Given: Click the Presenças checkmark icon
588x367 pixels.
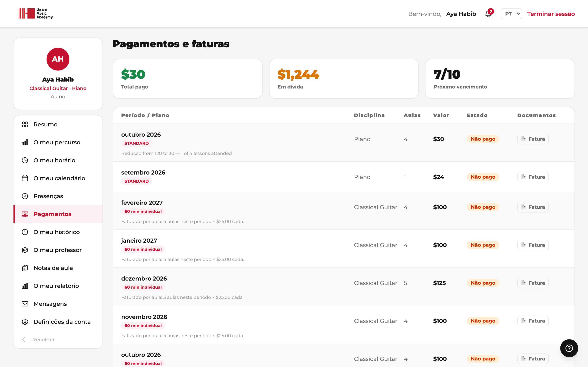Looking at the screenshot, I should tap(25, 196).
